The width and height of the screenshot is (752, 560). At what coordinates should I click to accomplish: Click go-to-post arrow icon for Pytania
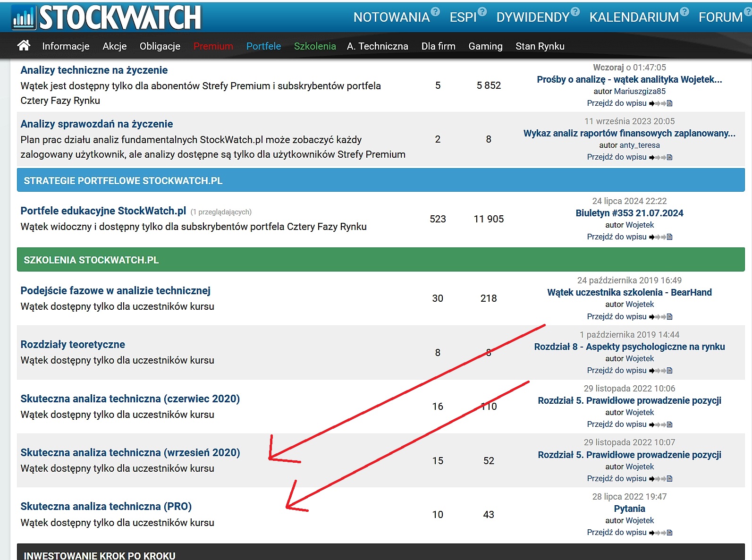click(660, 533)
